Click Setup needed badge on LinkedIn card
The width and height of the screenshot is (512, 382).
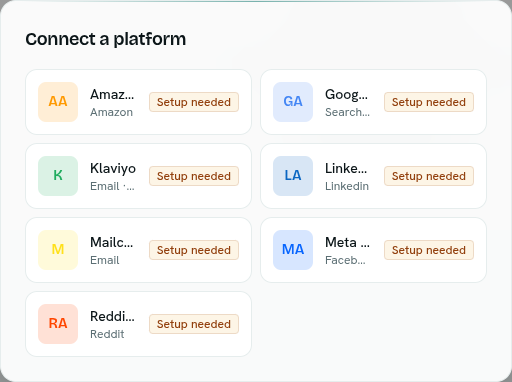pyautogui.click(x=429, y=176)
